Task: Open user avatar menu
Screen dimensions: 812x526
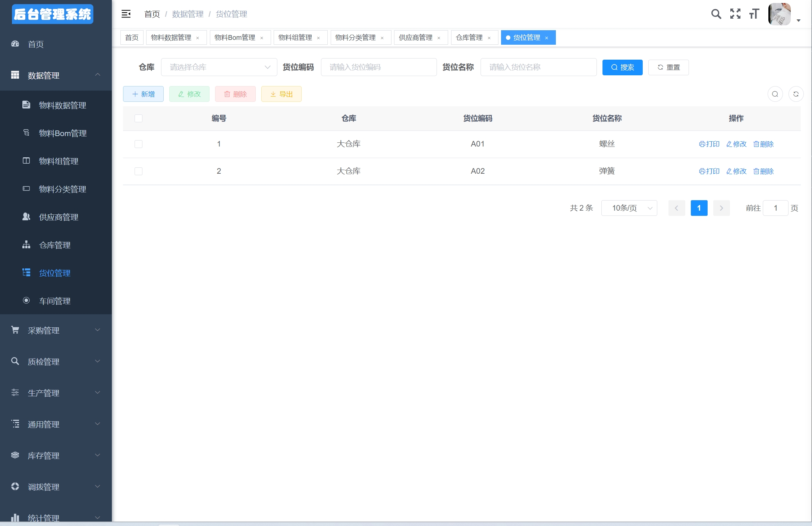Action: coord(780,14)
